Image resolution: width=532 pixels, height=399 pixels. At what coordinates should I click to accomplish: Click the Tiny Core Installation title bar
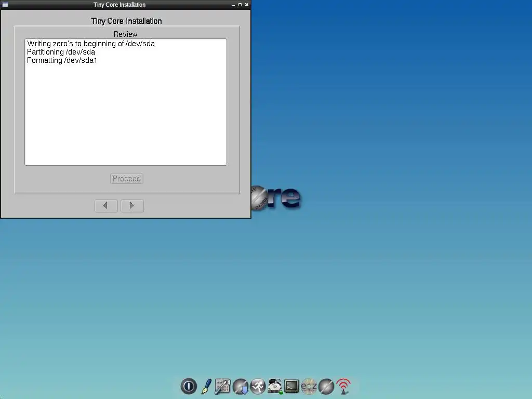pos(119,5)
